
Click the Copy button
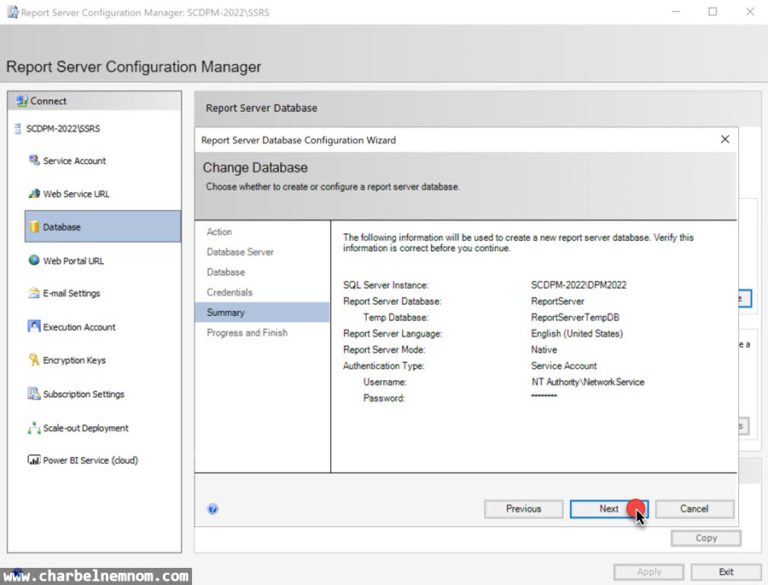pyautogui.click(x=706, y=538)
